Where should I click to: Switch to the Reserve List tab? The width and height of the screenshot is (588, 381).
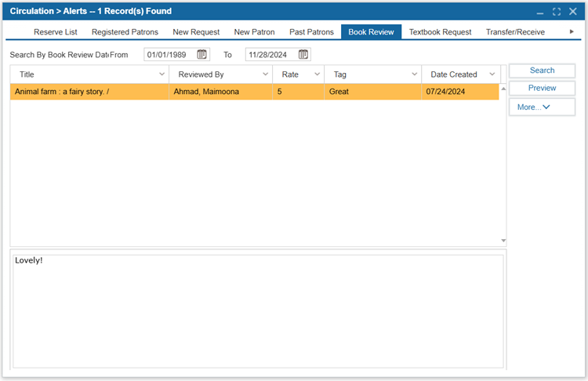tap(56, 32)
